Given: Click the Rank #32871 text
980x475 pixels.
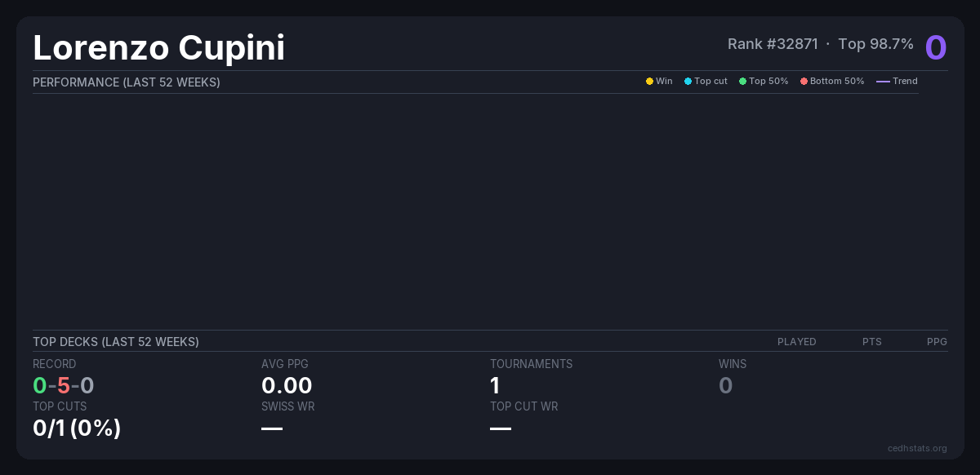Looking at the screenshot, I should [x=773, y=44].
